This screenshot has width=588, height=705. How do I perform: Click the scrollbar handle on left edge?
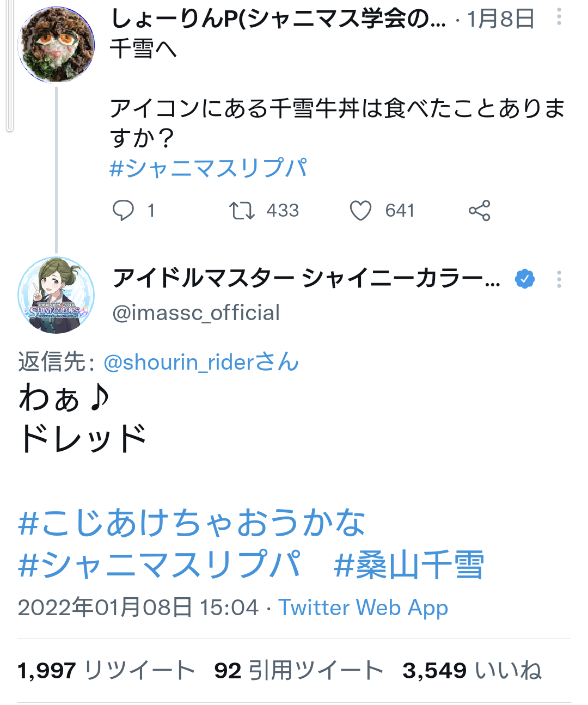(9, 65)
